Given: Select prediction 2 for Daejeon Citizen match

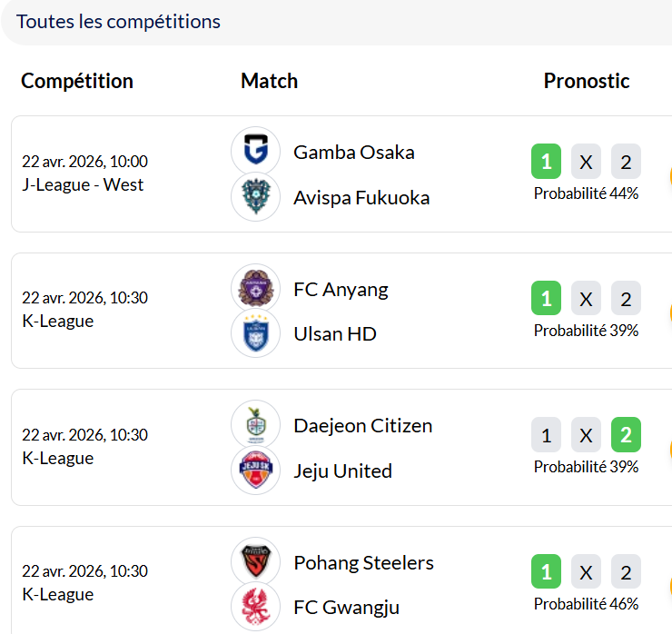Looking at the screenshot, I should tap(626, 435).
